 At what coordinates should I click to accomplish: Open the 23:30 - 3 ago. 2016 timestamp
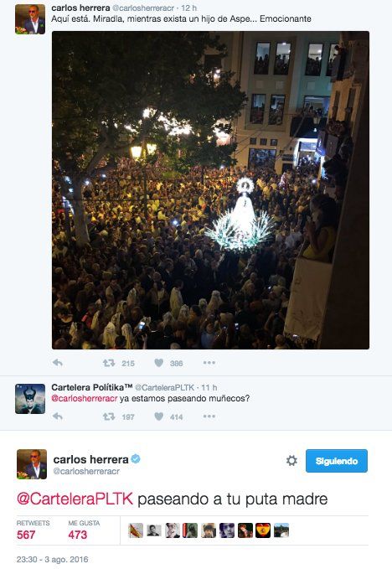52,559
